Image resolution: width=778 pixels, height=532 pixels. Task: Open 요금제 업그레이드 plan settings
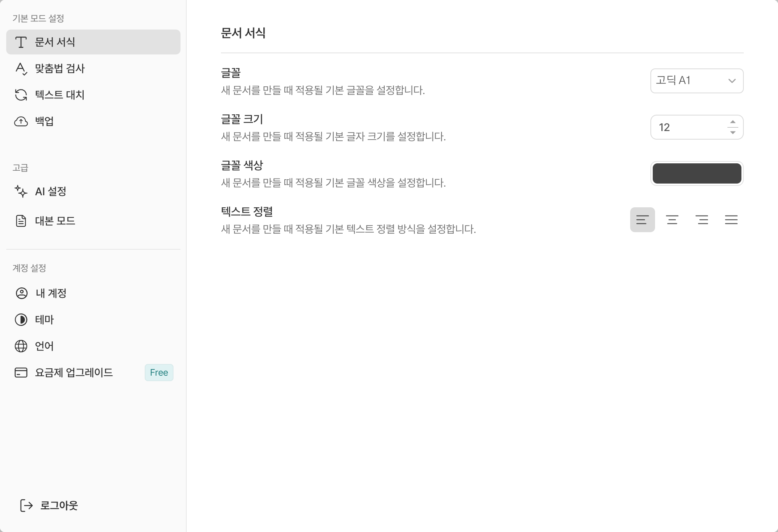[74, 373]
